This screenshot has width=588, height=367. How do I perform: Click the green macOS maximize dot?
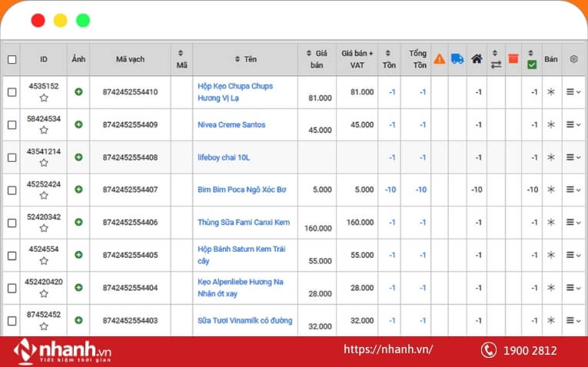click(83, 21)
